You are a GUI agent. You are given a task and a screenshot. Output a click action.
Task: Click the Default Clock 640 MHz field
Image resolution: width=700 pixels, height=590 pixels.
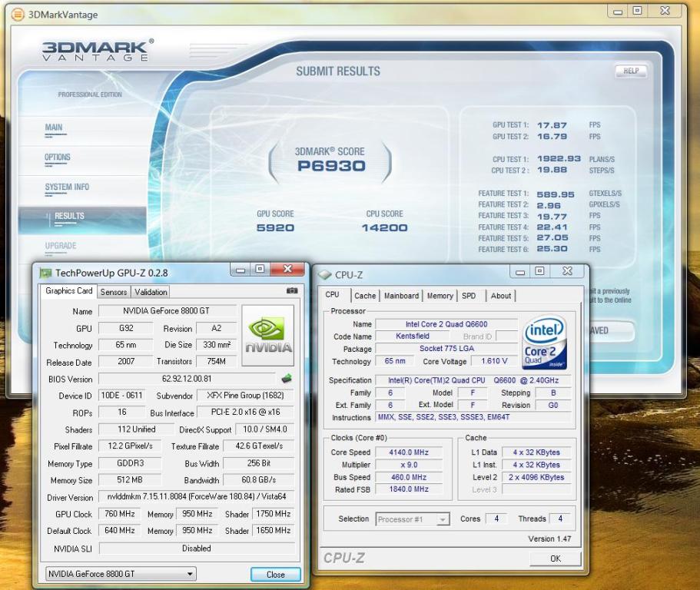pyautogui.click(x=120, y=530)
